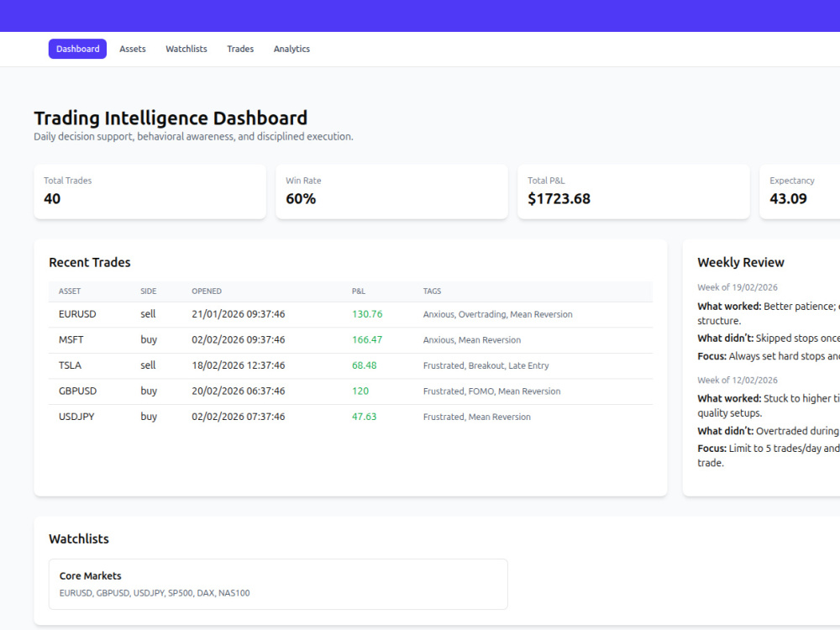
Task: Select the TSLA asset cell
Action: pos(70,365)
